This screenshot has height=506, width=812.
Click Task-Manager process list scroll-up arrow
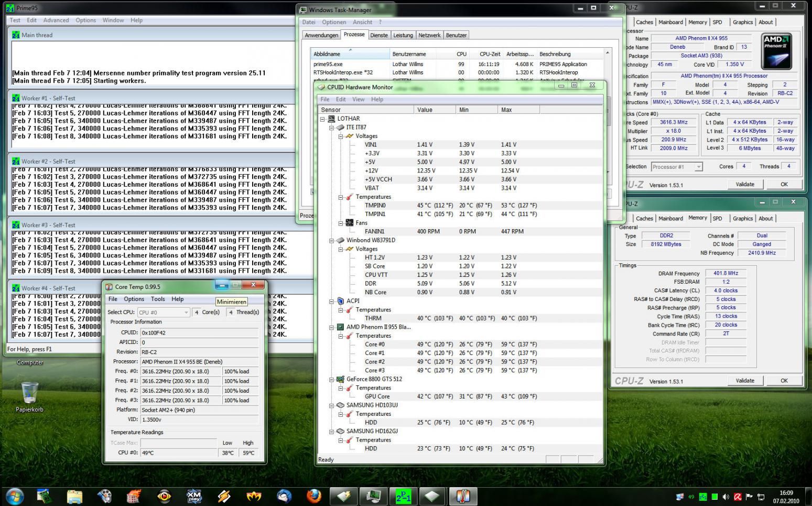(608, 52)
